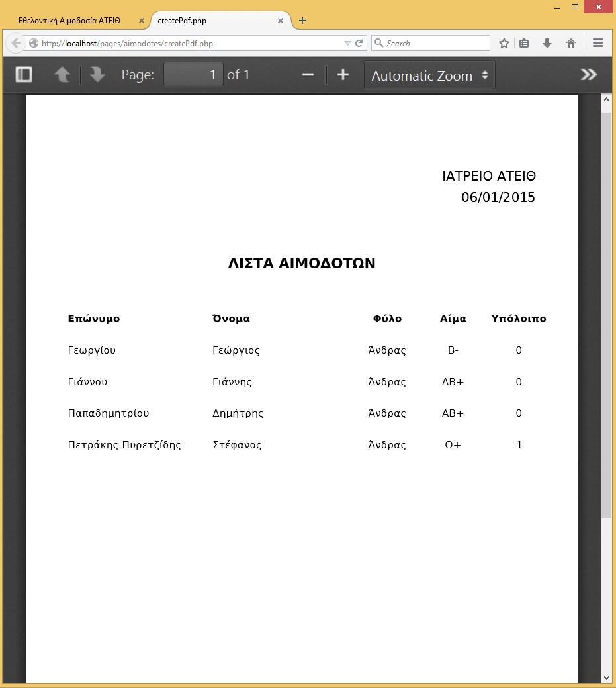Bookmark this page with star icon
The image size is (616, 688).
(504, 43)
